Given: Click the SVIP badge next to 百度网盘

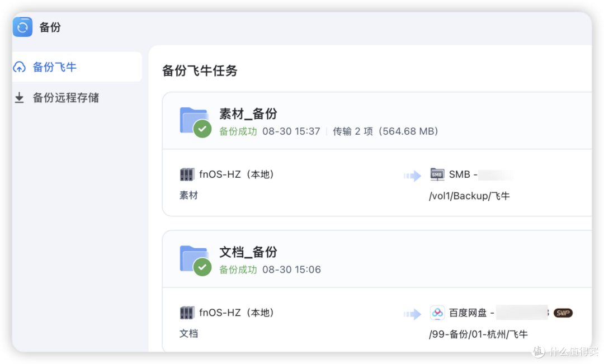Looking at the screenshot, I should (x=563, y=313).
